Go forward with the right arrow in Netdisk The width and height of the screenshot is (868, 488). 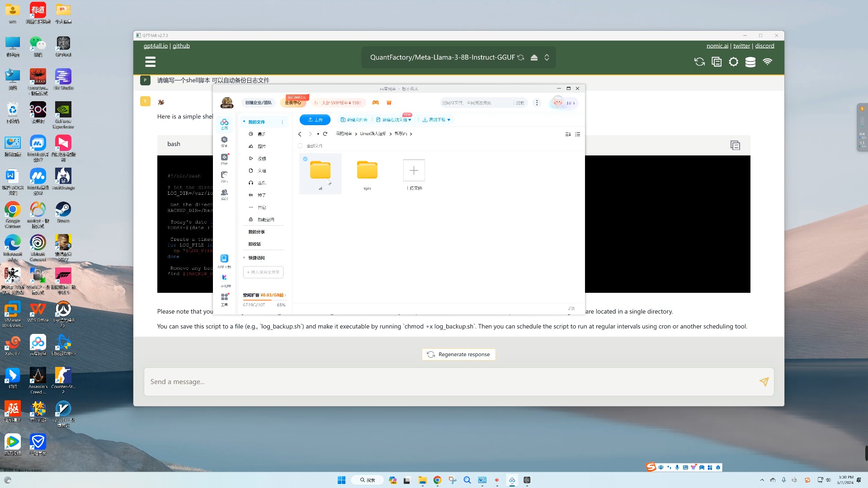pyautogui.click(x=310, y=134)
